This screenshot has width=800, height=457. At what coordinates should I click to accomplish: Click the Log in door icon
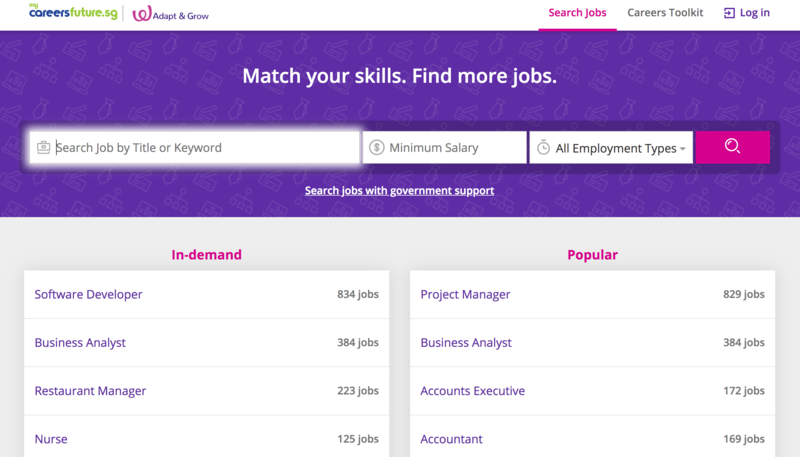729,13
